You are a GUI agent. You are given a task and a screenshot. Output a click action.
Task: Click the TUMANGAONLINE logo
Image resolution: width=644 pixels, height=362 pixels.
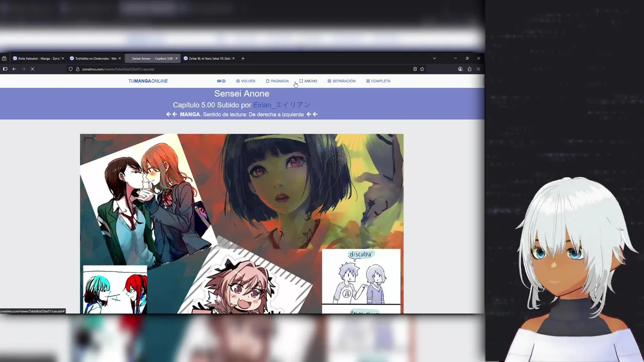click(x=148, y=81)
